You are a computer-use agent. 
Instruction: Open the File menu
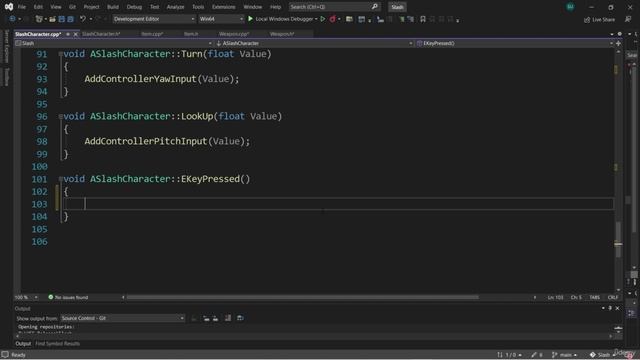[22, 7]
